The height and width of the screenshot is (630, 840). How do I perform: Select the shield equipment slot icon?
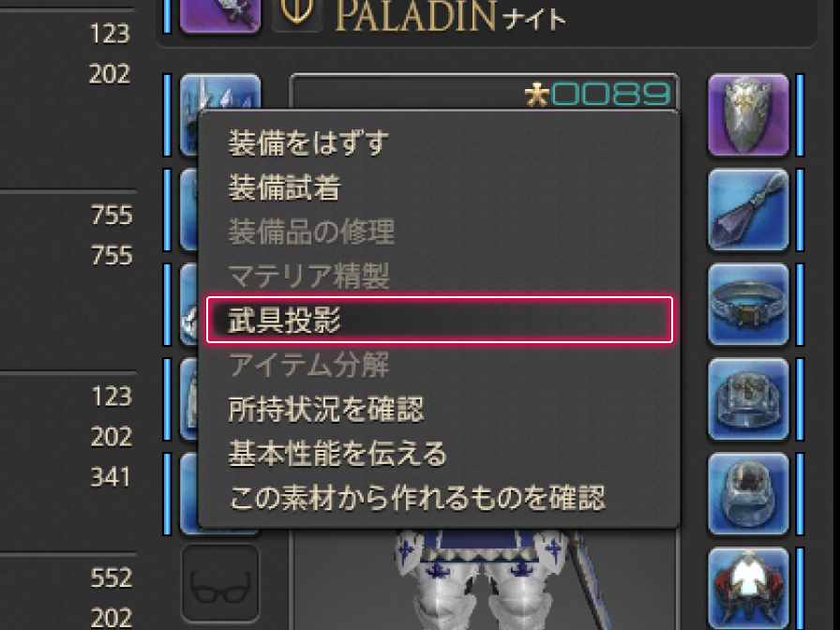(x=748, y=115)
